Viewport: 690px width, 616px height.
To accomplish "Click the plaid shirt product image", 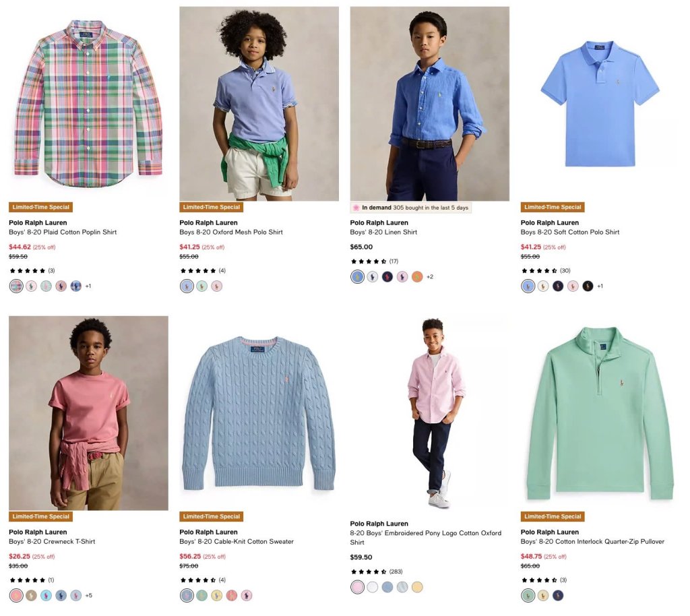I will click(x=88, y=104).
